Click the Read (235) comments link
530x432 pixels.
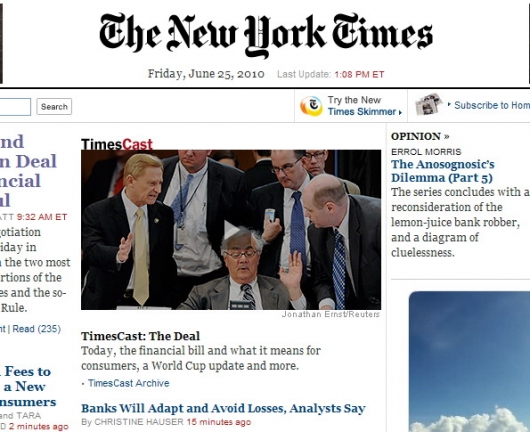(x=37, y=329)
